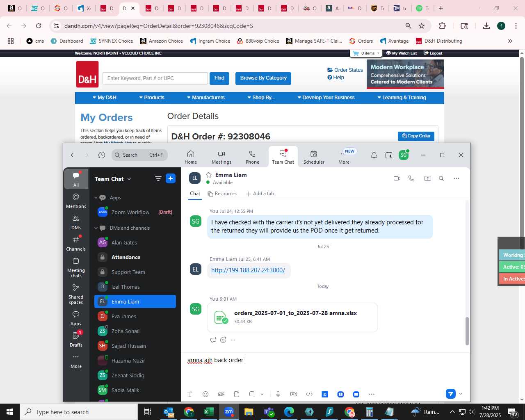The image size is (525, 420).
Task: Open the Alan Gates chat
Action: (x=135, y=242)
